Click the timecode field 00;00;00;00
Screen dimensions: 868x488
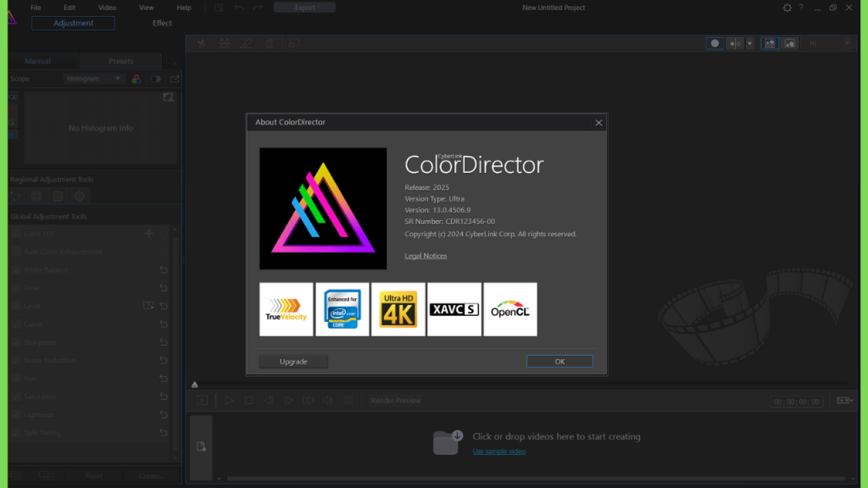pos(797,402)
